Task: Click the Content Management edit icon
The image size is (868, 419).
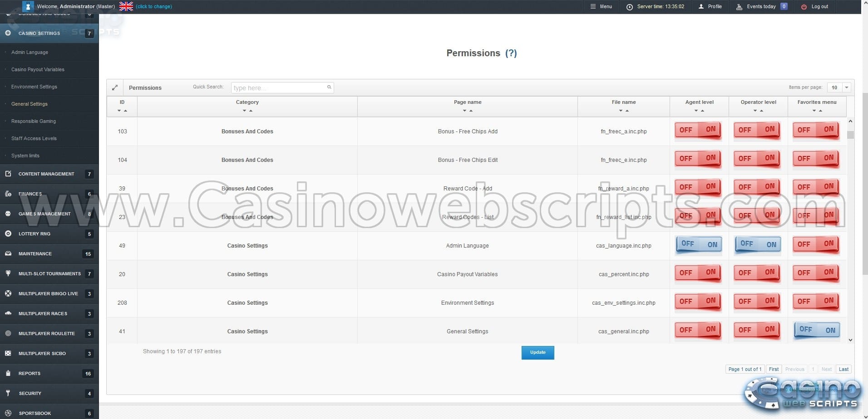Action: pos(8,174)
